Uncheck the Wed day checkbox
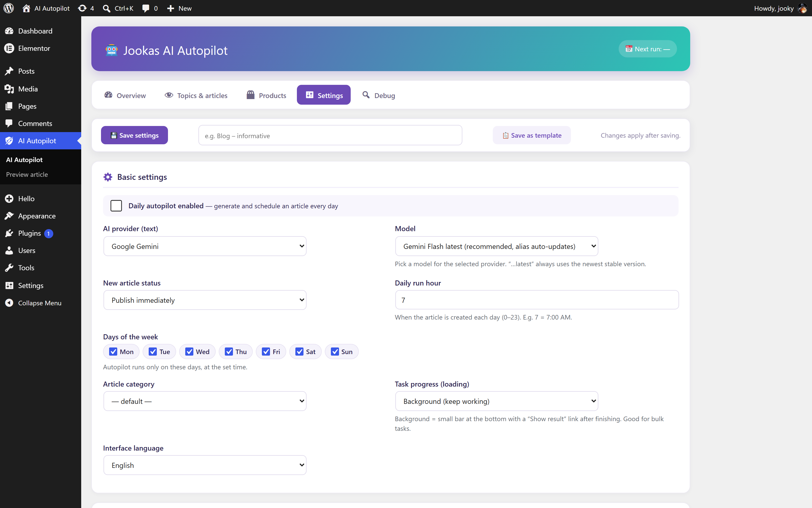 pos(189,352)
